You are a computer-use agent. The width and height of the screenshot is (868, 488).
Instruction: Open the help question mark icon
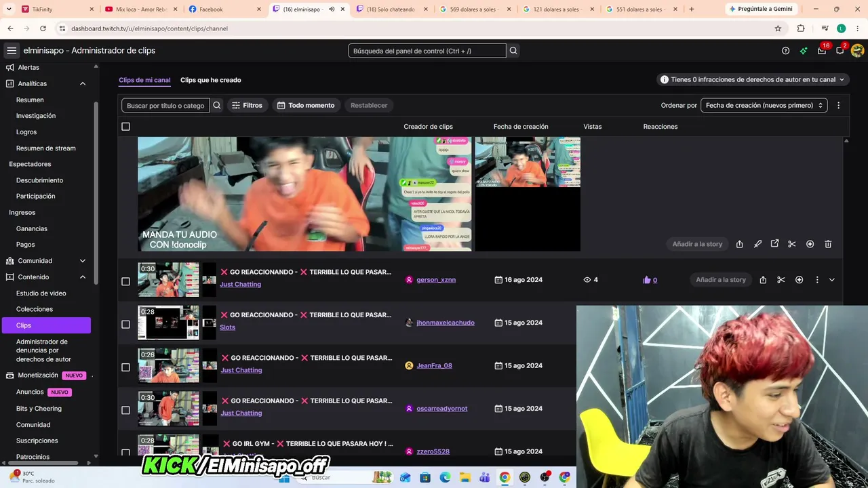(785, 51)
